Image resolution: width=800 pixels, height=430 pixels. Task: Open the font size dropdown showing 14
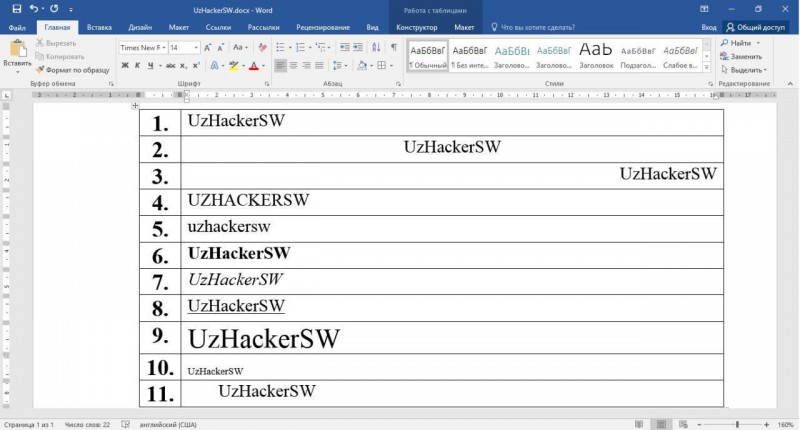[196, 47]
